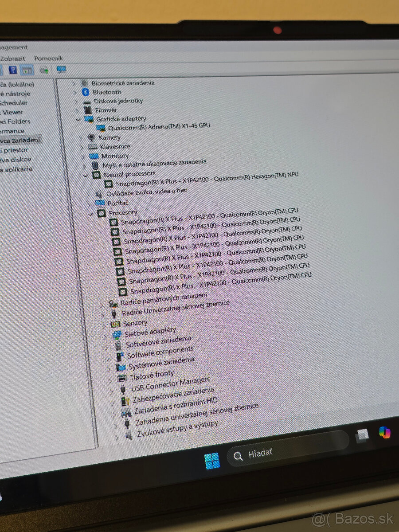Expand the Bluetooth category arrow

pyautogui.click(x=74, y=92)
